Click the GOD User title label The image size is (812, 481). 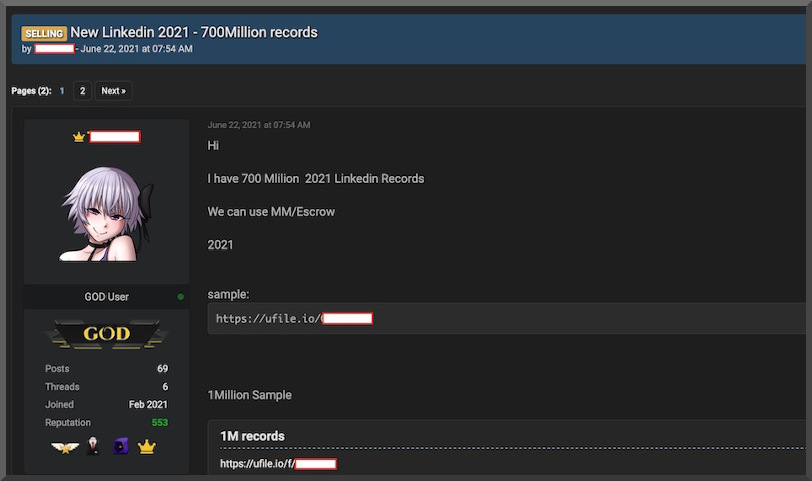[x=106, y=297]
